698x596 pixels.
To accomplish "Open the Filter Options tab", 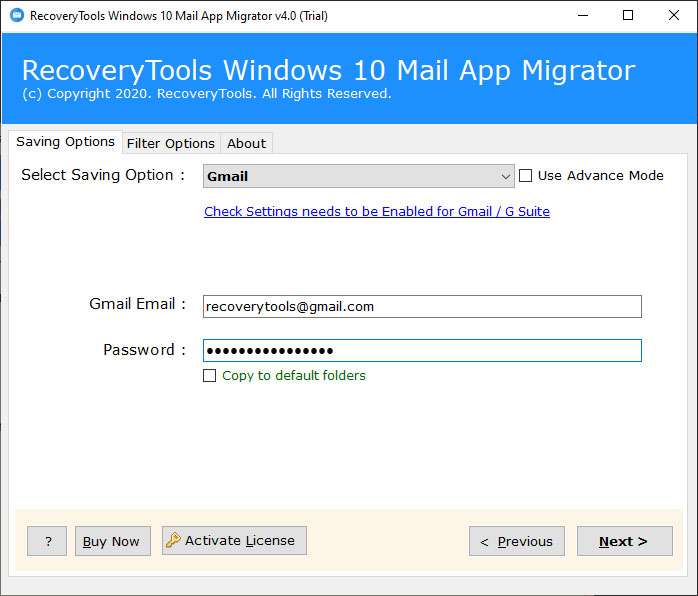I will [x=171, y=143].
